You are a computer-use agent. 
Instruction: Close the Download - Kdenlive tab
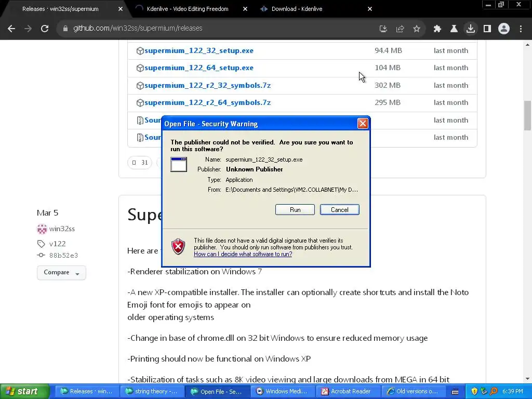tap(370, 9)
